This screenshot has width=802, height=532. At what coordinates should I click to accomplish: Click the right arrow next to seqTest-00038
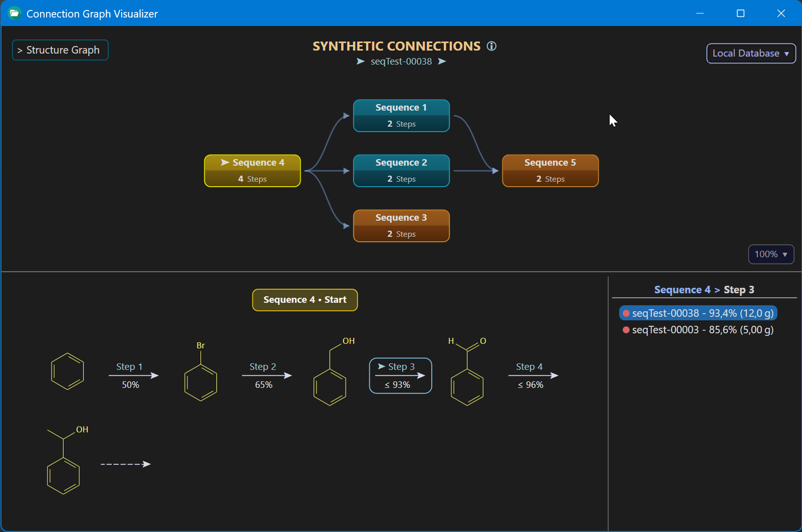442,62
